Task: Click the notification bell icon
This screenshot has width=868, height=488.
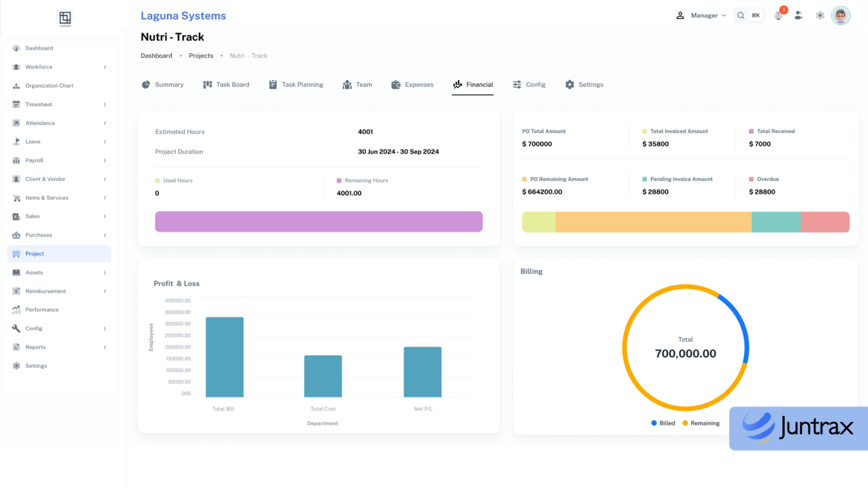Action: [x=779, y=16]
